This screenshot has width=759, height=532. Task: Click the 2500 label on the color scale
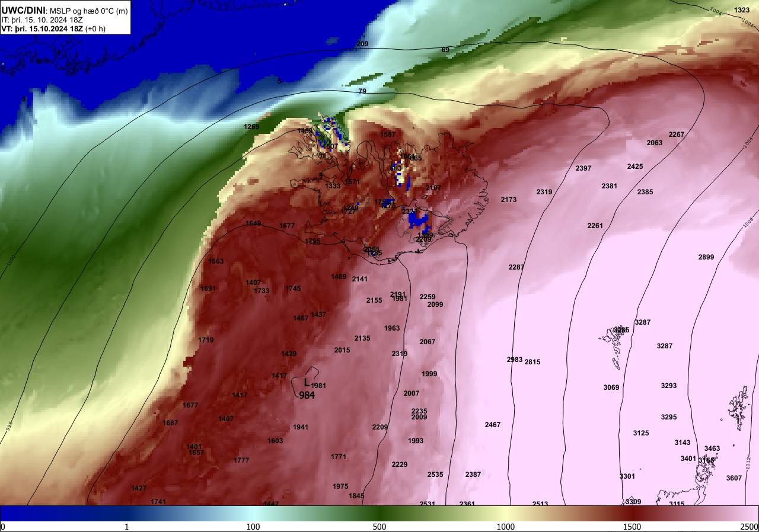749,527
